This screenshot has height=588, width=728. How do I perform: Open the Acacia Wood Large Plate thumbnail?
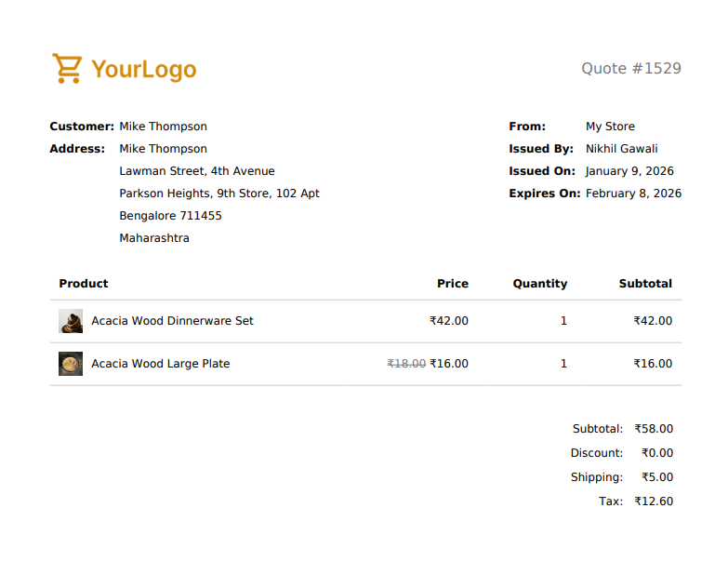[71, 364]
